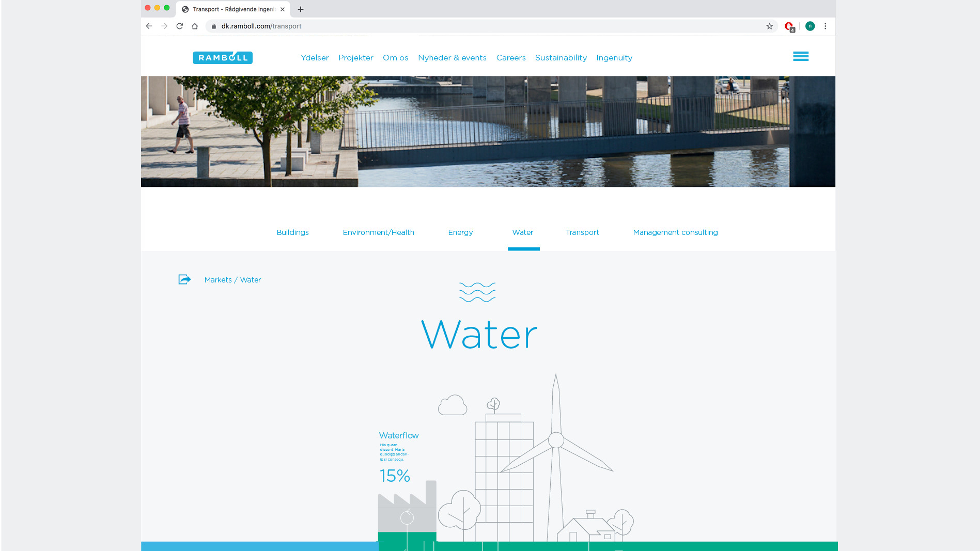Open the Careers page
Screen dimensions: 980x551
pyautogui.click(x=511, y=58)
